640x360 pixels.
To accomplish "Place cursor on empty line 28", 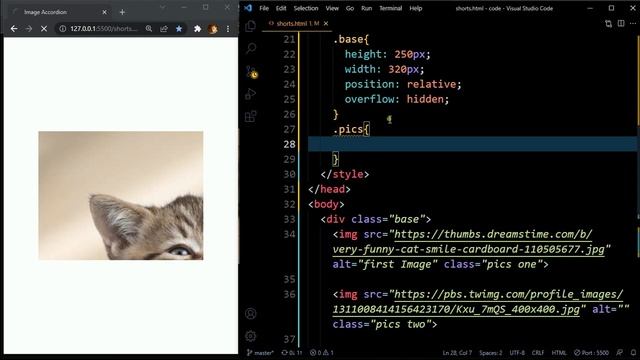I will pyautogui.click(x=472, y=144).
